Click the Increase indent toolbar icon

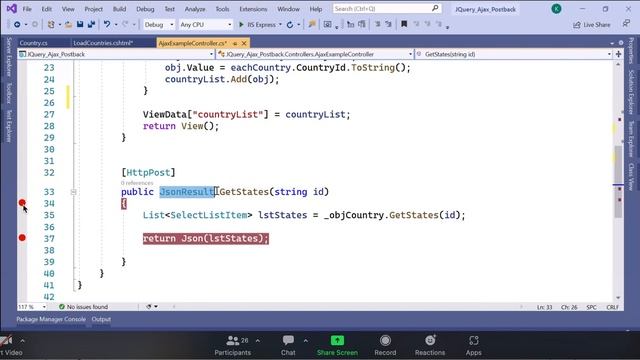coord(362,24)
